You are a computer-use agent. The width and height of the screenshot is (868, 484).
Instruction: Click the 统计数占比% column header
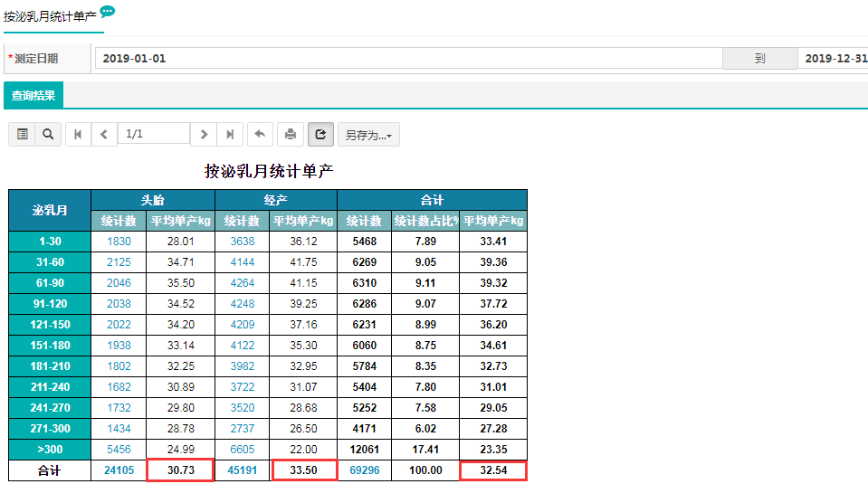(x=425, y=221)
